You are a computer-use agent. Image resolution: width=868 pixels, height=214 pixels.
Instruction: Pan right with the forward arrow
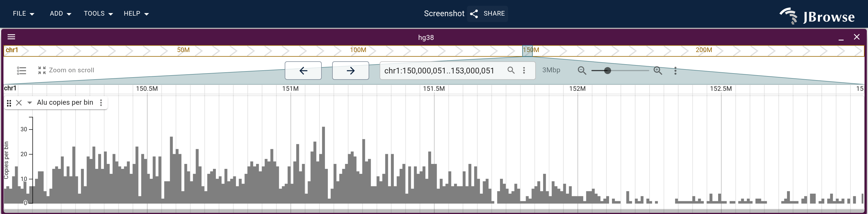[x=350, y=71]
